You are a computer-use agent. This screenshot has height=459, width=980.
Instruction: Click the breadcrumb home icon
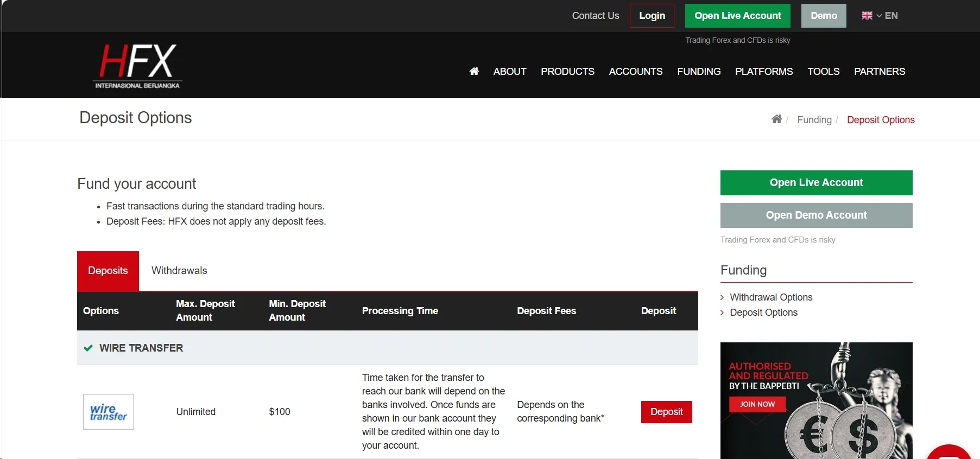point(777,119)
